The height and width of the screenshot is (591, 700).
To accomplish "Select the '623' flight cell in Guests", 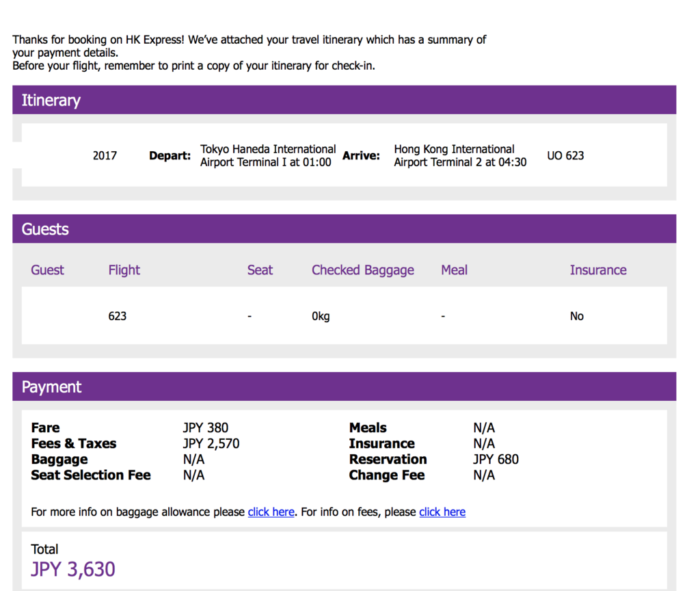I will (x=117, y=316).
